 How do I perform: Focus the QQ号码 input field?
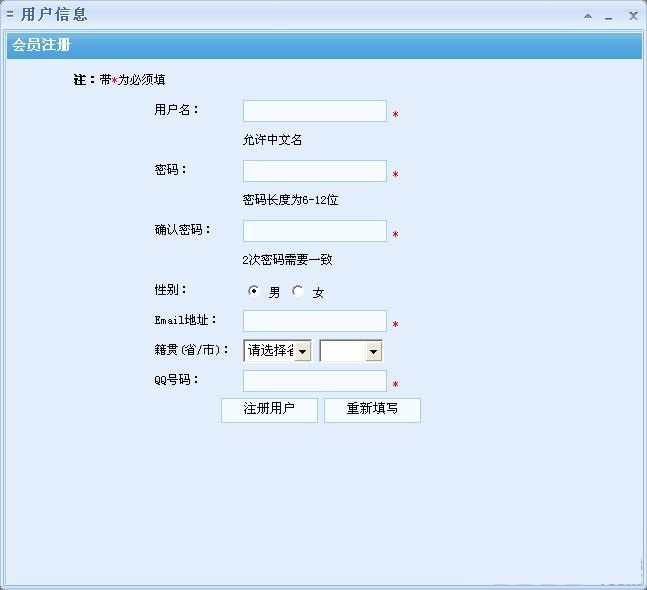(x=315, y=381)
